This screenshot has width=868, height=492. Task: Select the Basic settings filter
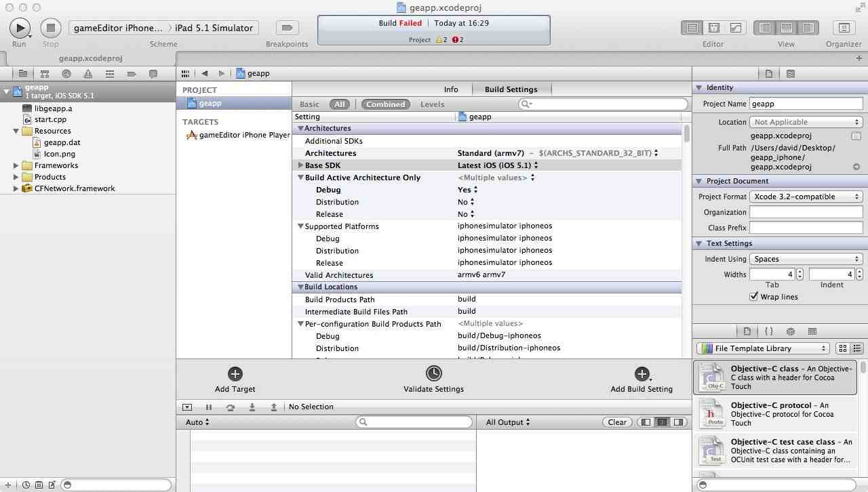pyautogui.click(x=309, y=104)
